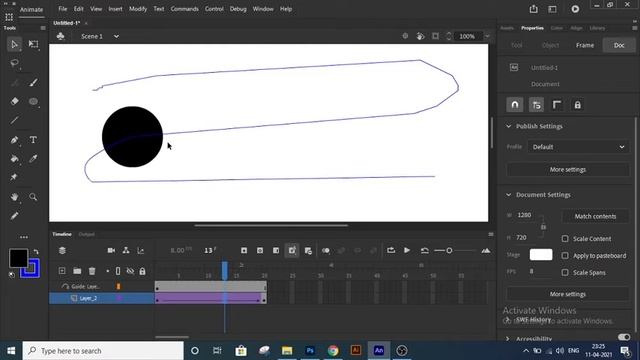This screenshot has height=360, width=640.
Task: Select the Free Transform tool
Action: coord(33,44)
